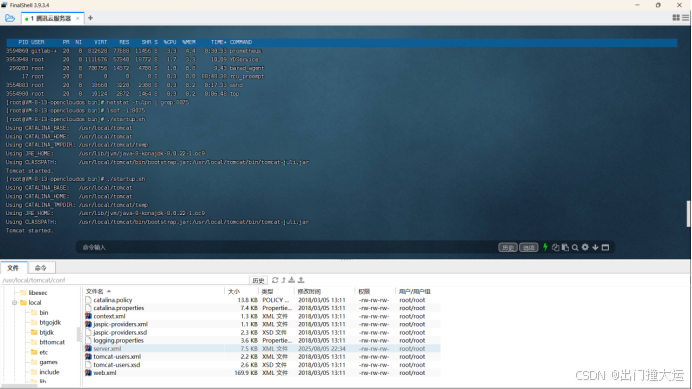Open terminal 历史 history button
This screenshot has width=692, height=389.
click(508, 248)
